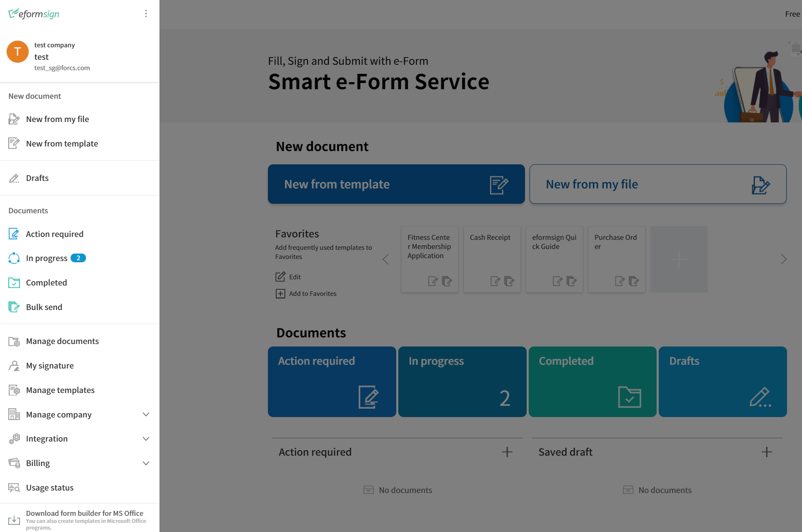Open In progress documents in sidebar

pyautogui.click(x=80, y=258)
